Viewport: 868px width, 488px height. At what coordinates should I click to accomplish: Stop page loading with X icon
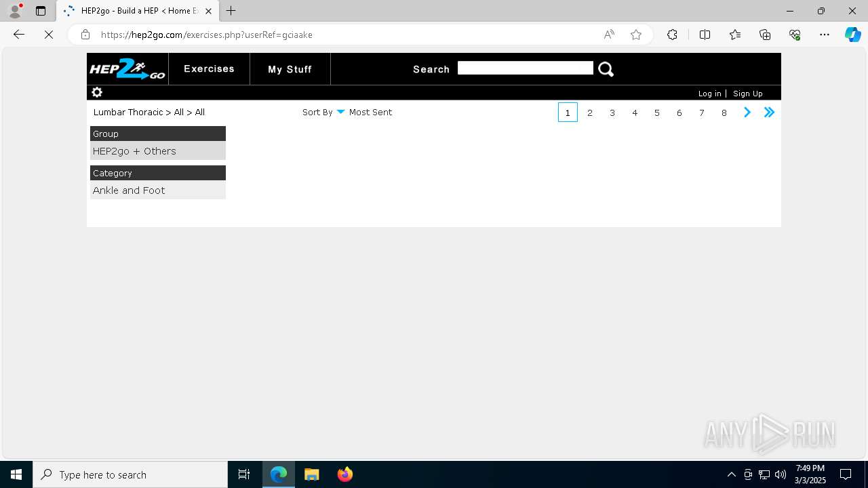[49, 35]
